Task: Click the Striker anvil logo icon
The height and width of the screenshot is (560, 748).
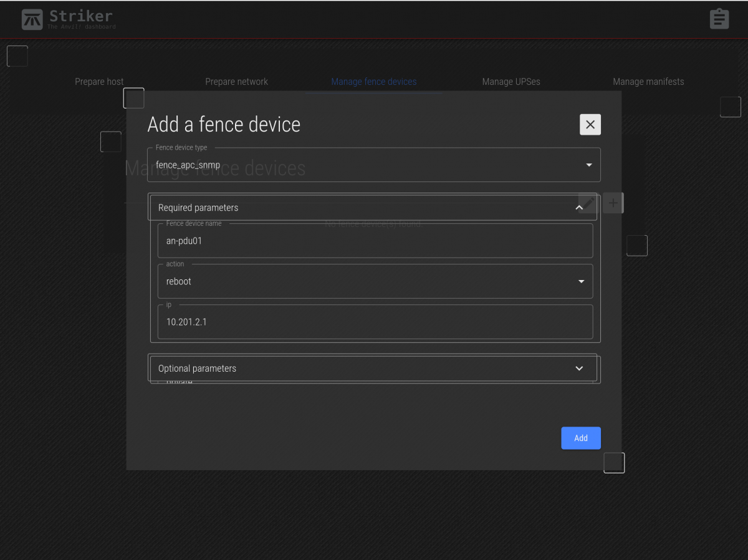Action: click(x=32, y=19)
